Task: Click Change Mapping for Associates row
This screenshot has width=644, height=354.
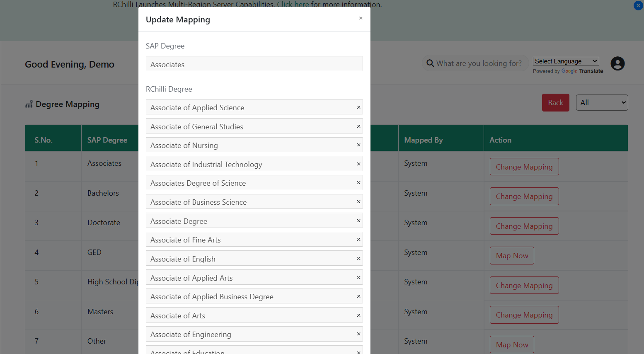Action: tap(524, 167)
